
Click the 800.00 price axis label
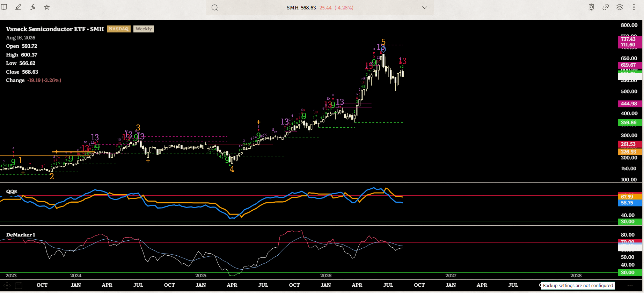tap(629, 25)
